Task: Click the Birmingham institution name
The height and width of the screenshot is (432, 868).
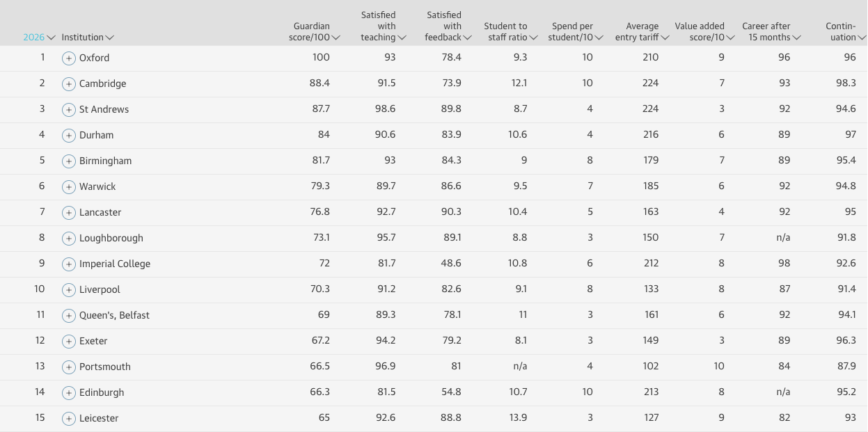Action: 105,161
